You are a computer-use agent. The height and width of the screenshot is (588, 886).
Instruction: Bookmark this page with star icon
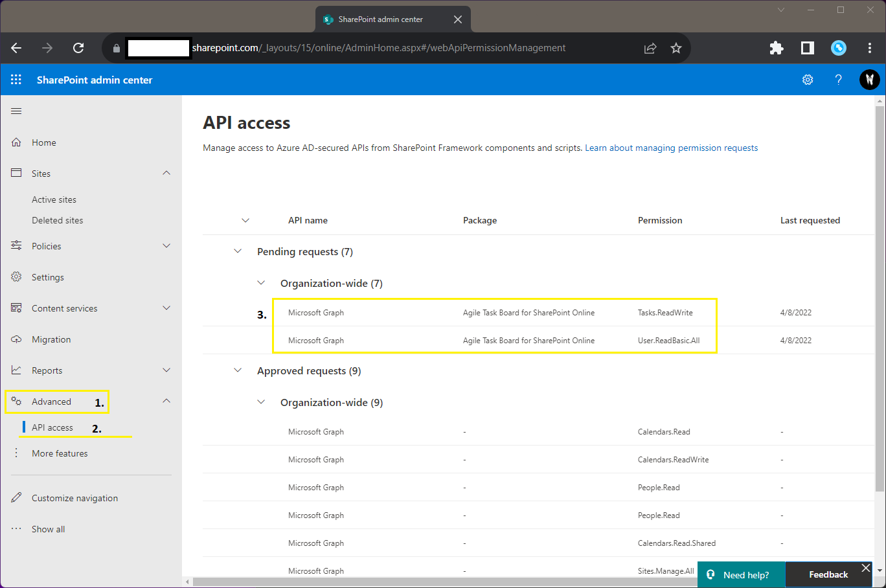[676, 48]
